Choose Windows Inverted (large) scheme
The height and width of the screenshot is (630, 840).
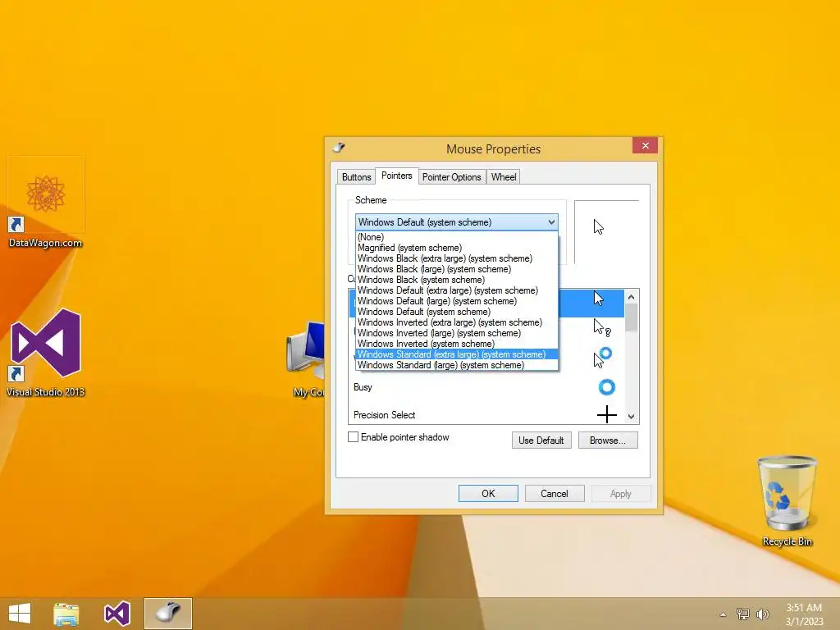[456, 333]
